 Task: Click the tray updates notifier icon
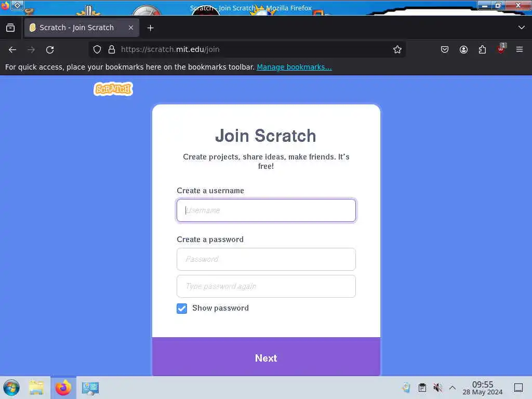coord(406,388)
